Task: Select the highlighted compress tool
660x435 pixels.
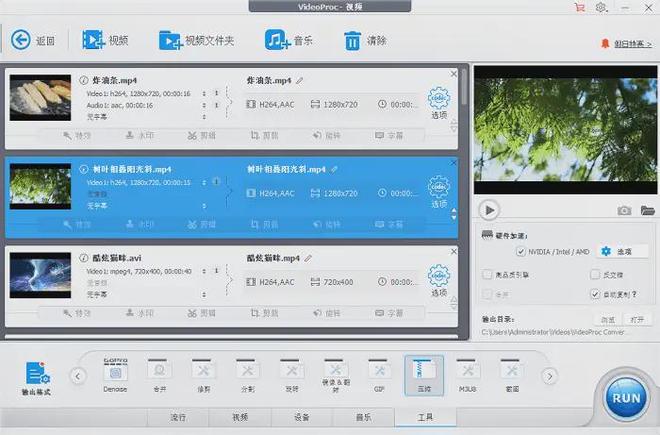Action: [424, 375]
